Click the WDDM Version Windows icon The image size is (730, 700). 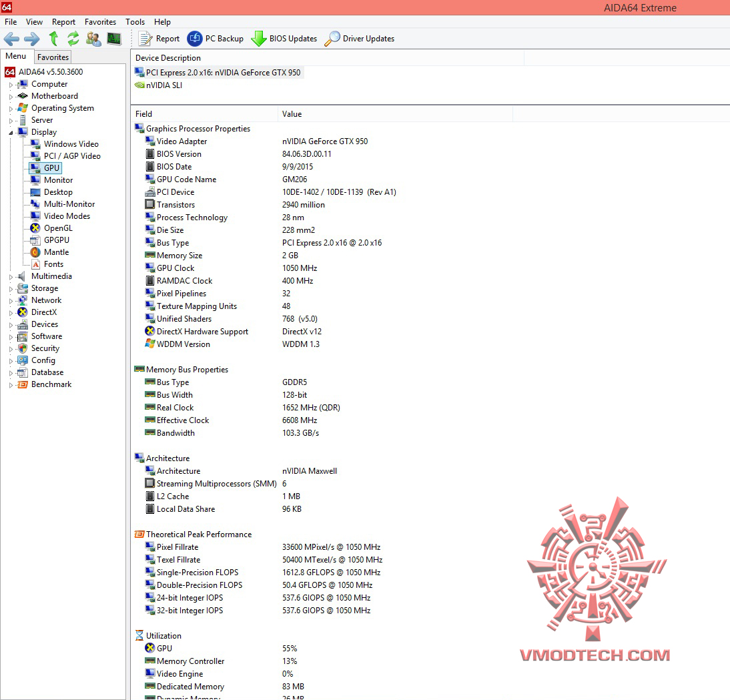pyautogui.click(x=150, y=344)
